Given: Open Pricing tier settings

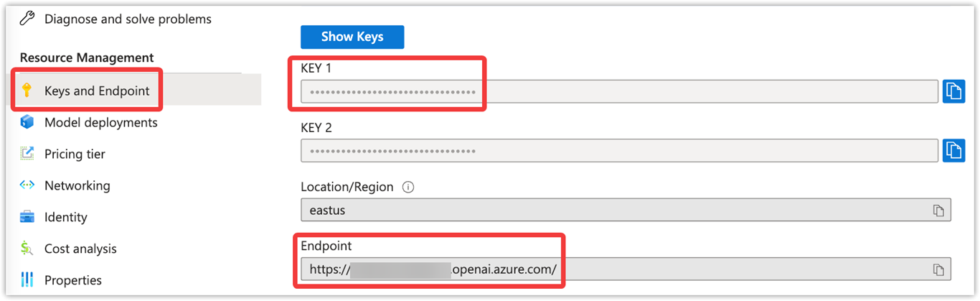Looking at the screenshot, I should pos(75,154).
